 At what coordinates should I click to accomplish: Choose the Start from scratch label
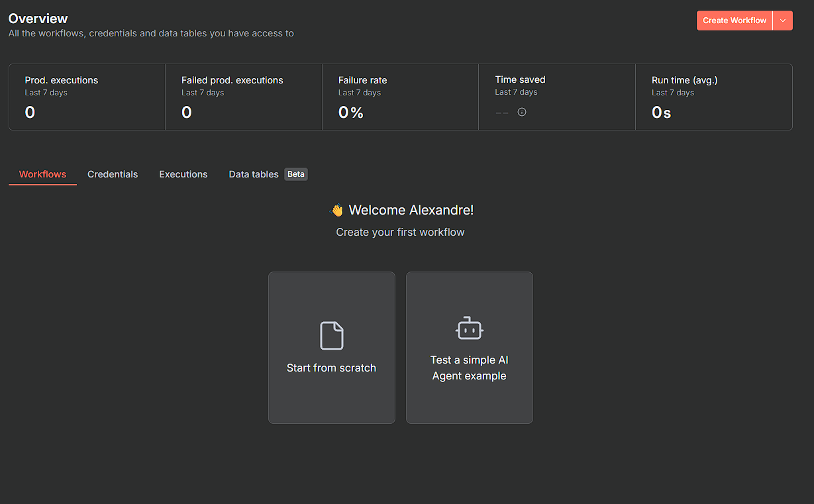pos(331,368)
